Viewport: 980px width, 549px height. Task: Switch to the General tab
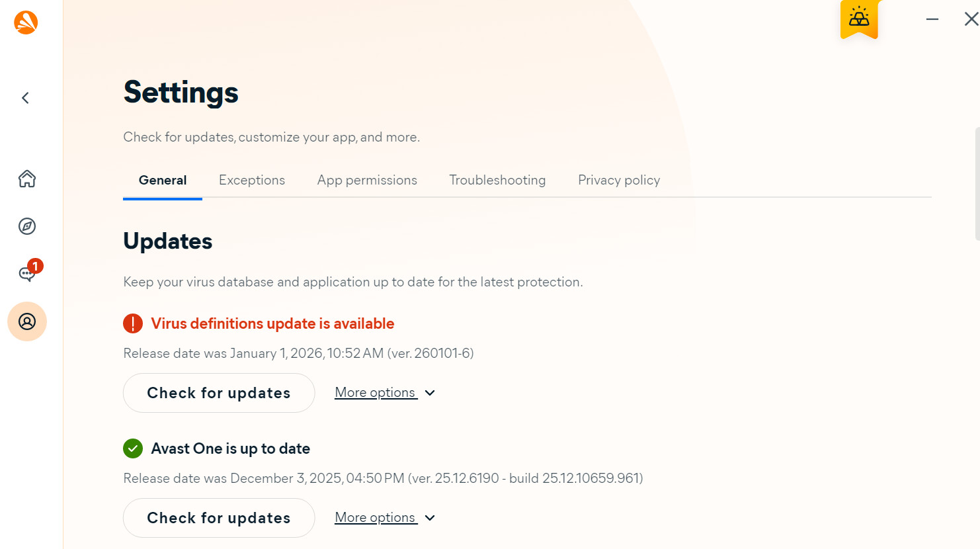click(x=163, y=180)
